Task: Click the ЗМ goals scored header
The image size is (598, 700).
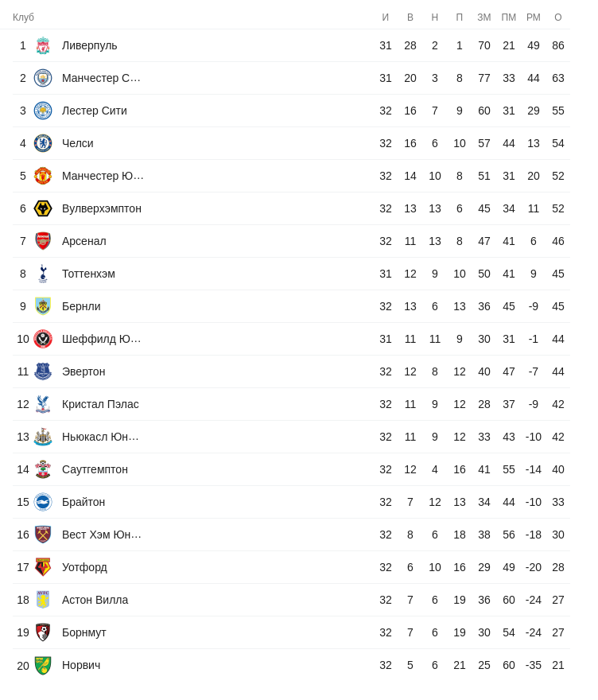Action: 484,17
